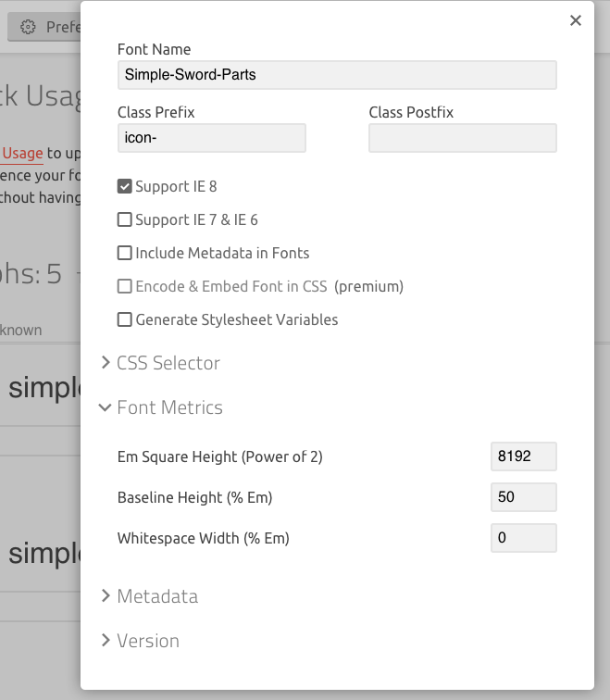Click the Preferences gear icon
Viewport: 610px width, 700px height.
point(28,27)
